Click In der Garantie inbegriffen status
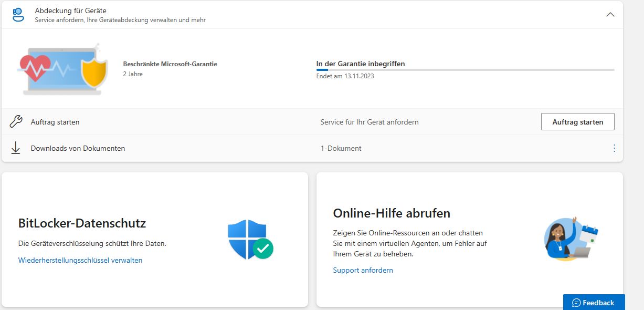The height and width of the screenshot is (310, 644). [361, 64]
